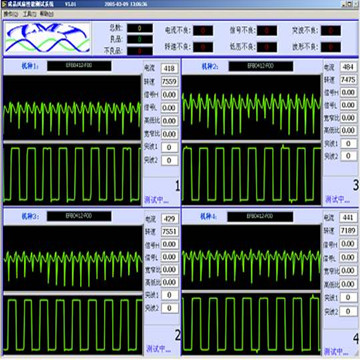Click the 机种3 model name field
The height and width of the screenshot is (360, 360).
[79, 216]
